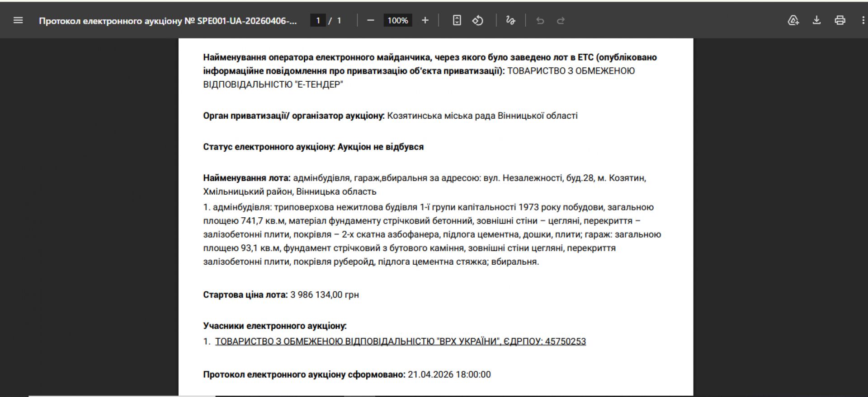Click the "Аукціон не відбувся" status text
Image resolution: width=868 pixels, height=397 pixels.
380,147
